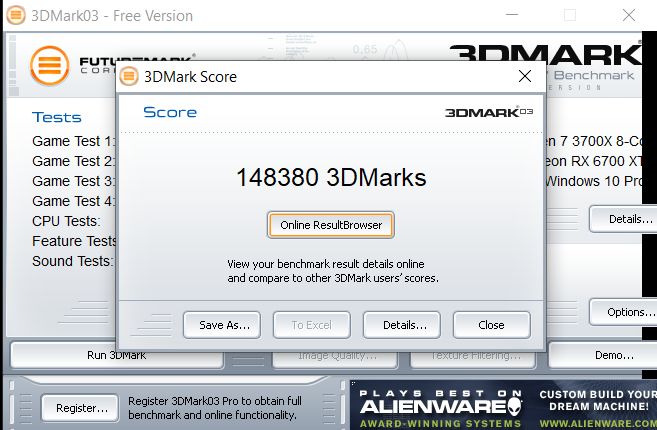Click the '7 3700X 8-Co' CPU info text
Screen dimensions: 657x430
601,141
